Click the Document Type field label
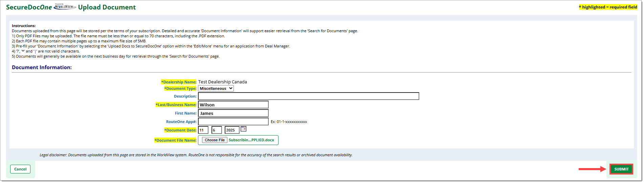 tap(180, 88)
